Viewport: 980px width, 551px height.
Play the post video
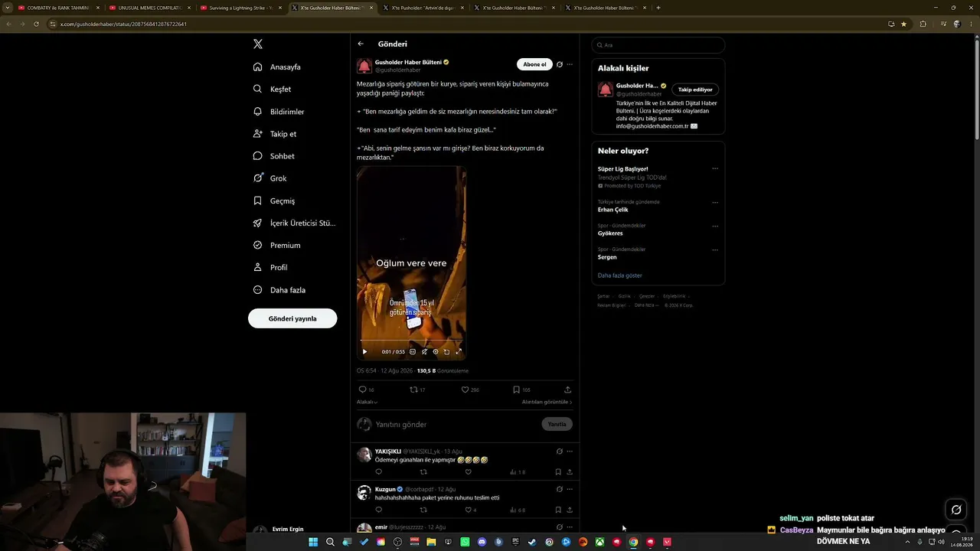pyautogui.click(x=364, y=352)
